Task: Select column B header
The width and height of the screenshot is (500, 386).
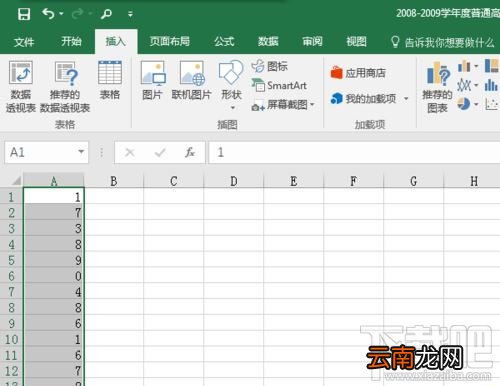Action: pos(114,181)
